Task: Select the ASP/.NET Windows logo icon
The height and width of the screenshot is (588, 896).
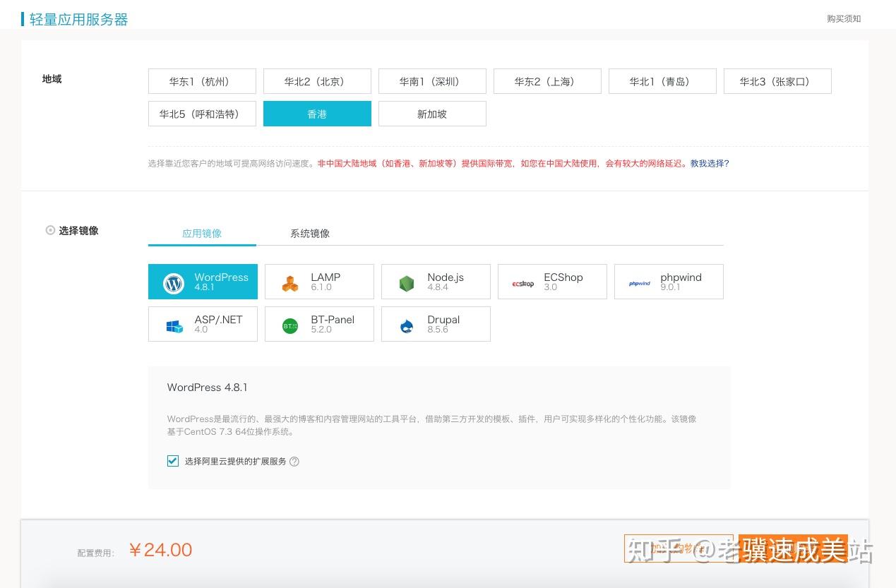Action: 174,326
